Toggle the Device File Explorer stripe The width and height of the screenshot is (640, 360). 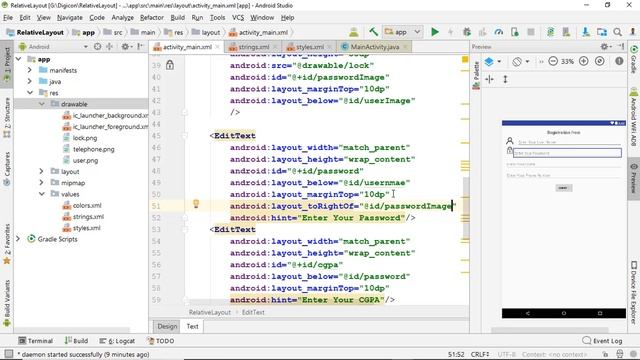[x=634, y=292]
